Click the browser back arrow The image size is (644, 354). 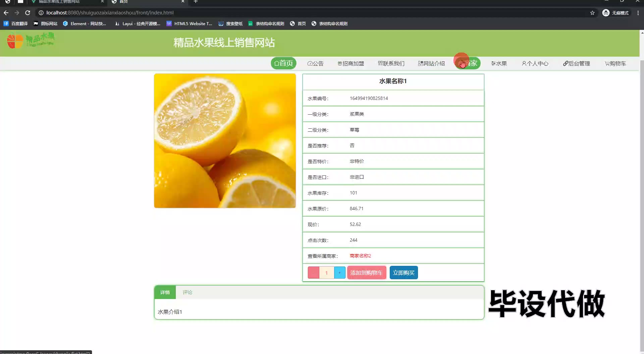tap(6, 13)
